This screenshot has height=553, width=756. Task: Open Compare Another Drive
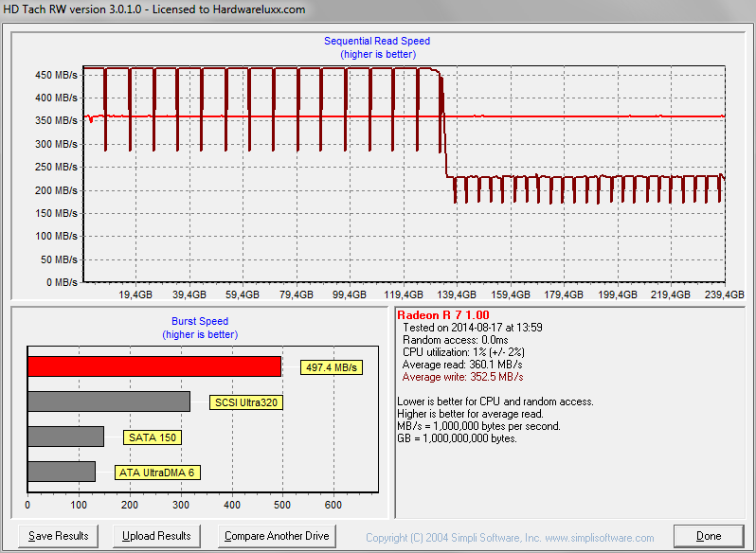click(x=277, y=536)
